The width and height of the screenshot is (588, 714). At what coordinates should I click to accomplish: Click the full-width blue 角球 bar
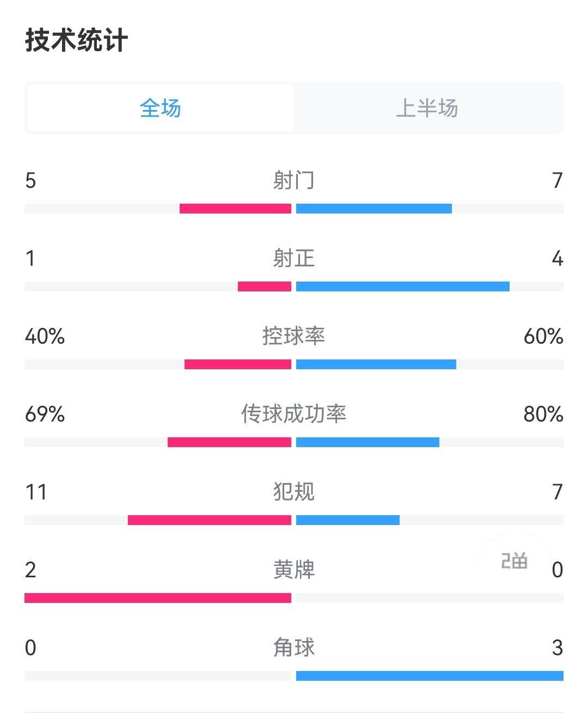click(430, 676)
